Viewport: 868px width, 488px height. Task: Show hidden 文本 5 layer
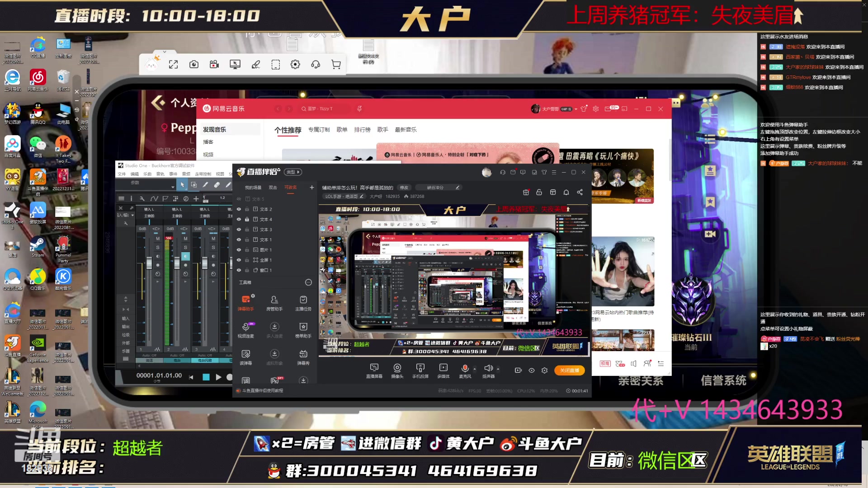coord(239,199)
